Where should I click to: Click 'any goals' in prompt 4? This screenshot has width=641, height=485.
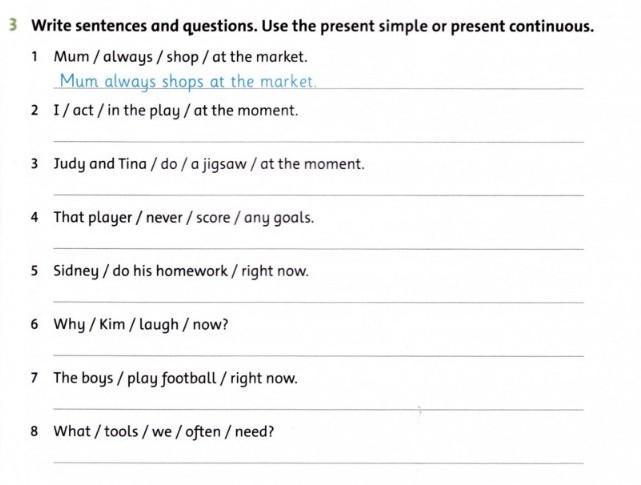coord(279,218)
